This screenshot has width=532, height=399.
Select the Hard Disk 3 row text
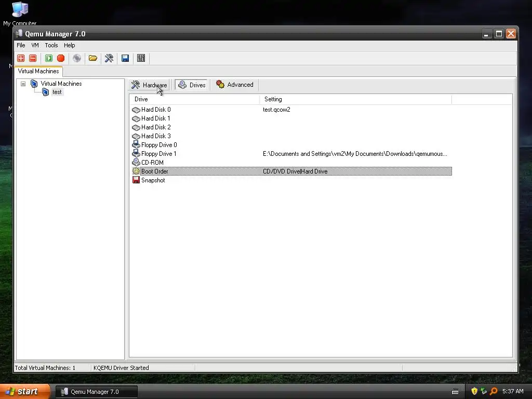[156, 136]
